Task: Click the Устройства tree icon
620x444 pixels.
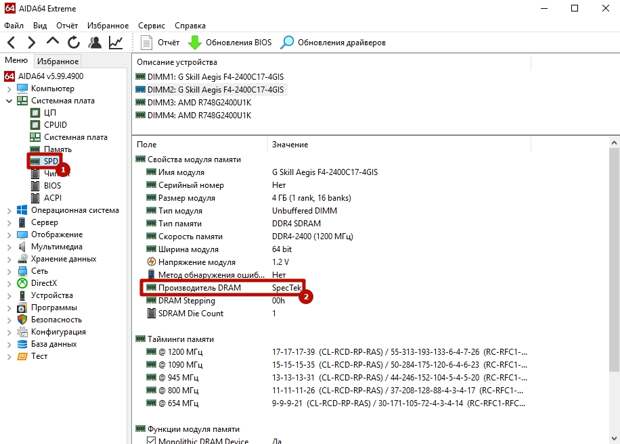Action: pos(22,295)
